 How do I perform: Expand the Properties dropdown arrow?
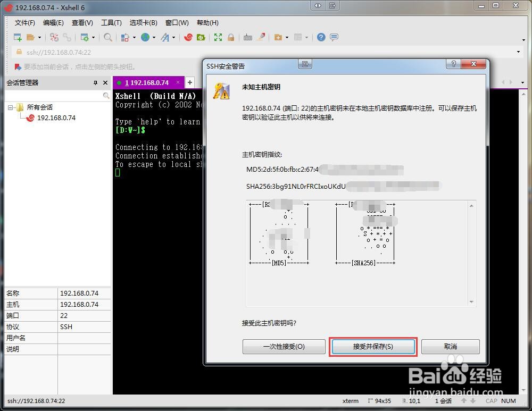click(x=93, y=37)
